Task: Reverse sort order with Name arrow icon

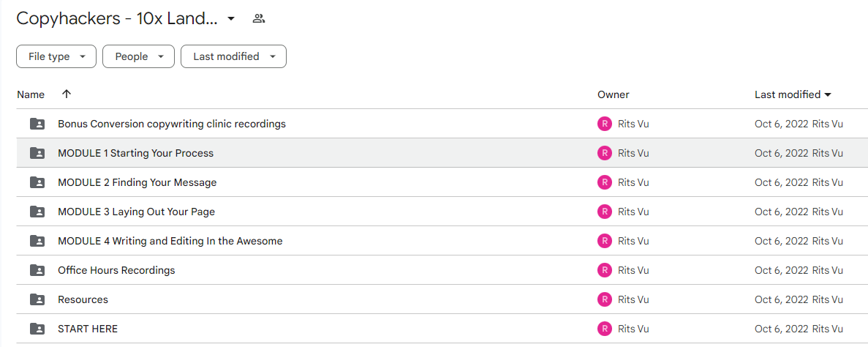Action: (x=67, y=94)
